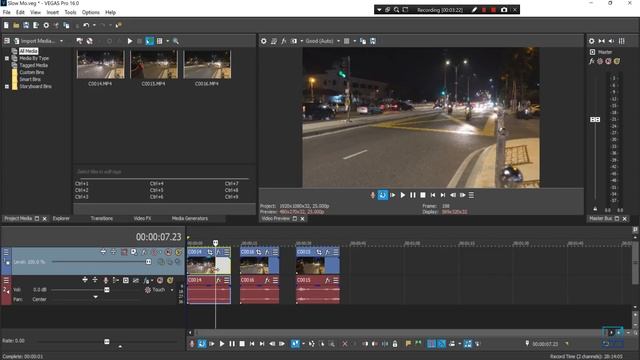
Task: Open Views dropdown arrow in Project Media toolbar
Action: click(x=167, y=41)
